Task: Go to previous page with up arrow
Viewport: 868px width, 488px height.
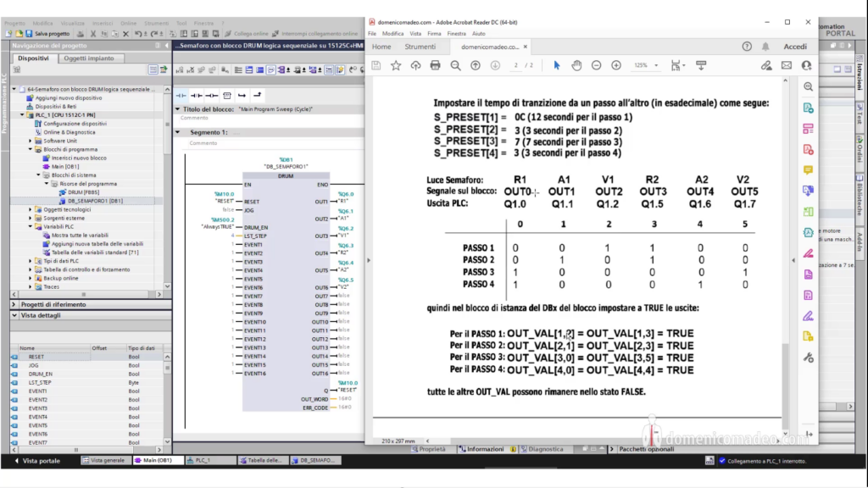Action: click(x=475, y=65)
